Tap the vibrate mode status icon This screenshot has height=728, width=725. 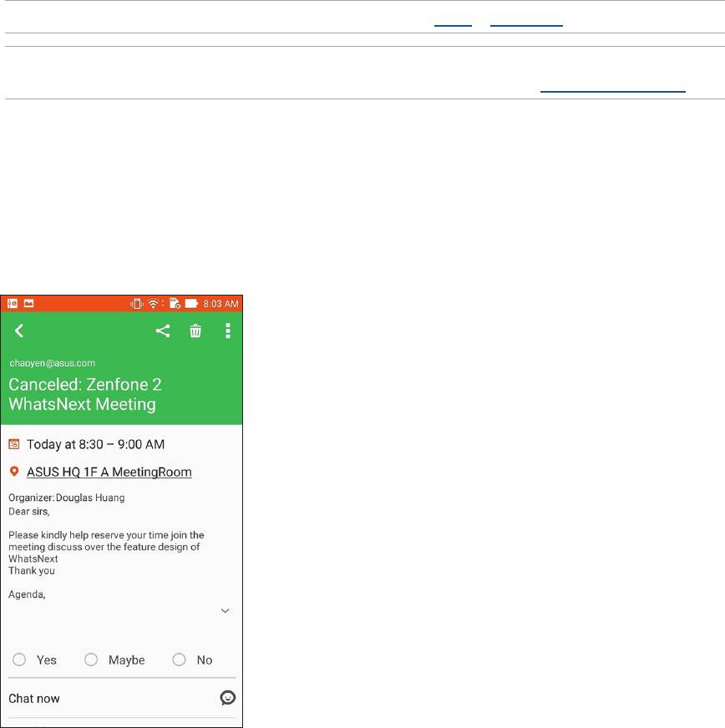point(136,302)
